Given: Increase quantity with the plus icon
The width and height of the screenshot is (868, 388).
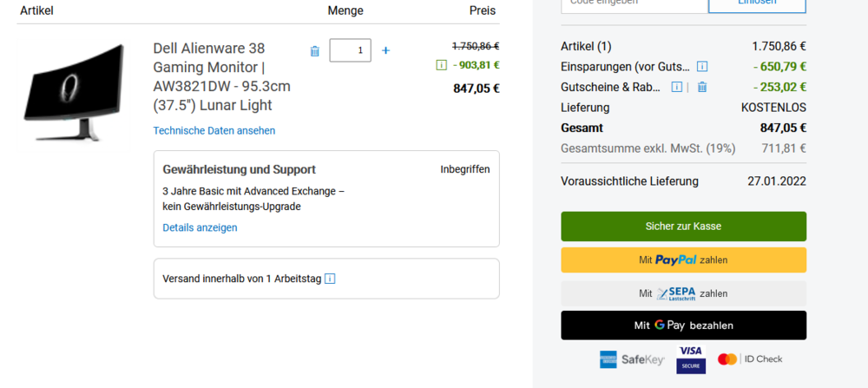Looking at the screenshot, I should [386, 50].
